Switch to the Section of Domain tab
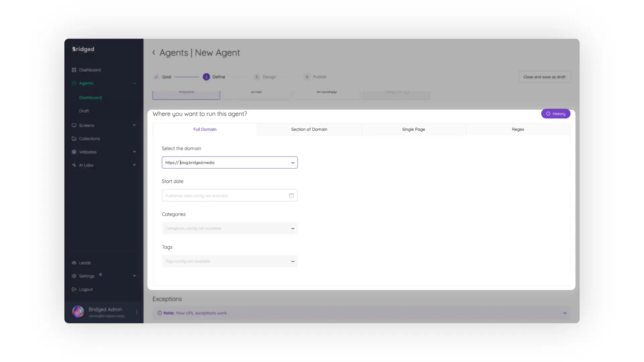Viewport: 644px width, 362px height. pyautogui.click(x=309, y=129)
